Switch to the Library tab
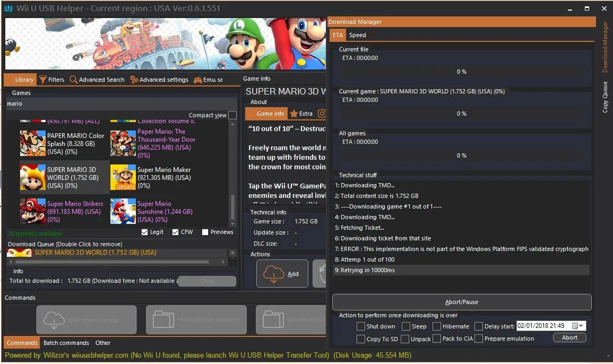Screen dimensions: 613x364 click(x=20, y=80)
